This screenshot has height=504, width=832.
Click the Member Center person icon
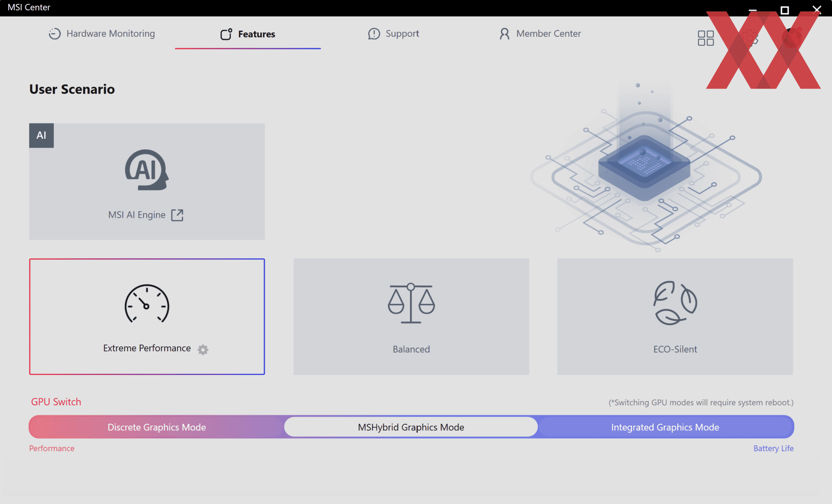(504, 34)
